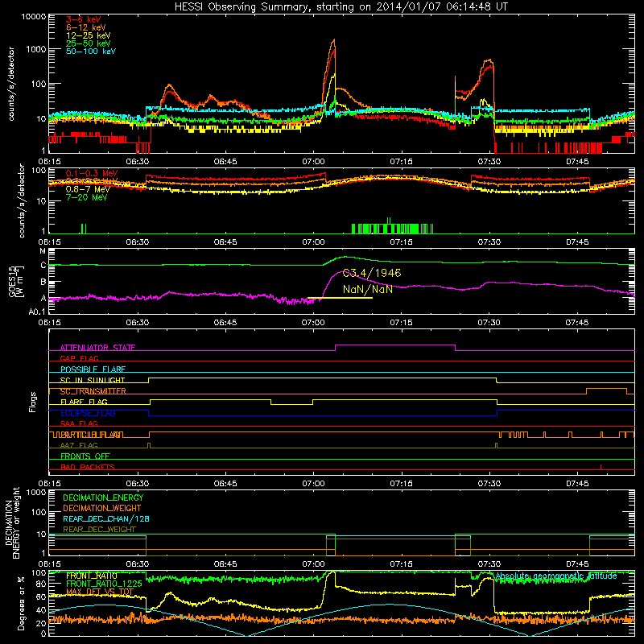The height and width of the screenshot is (644, 644).
Task: Click the BAD_PACKETS flag label
Action: 88,467
